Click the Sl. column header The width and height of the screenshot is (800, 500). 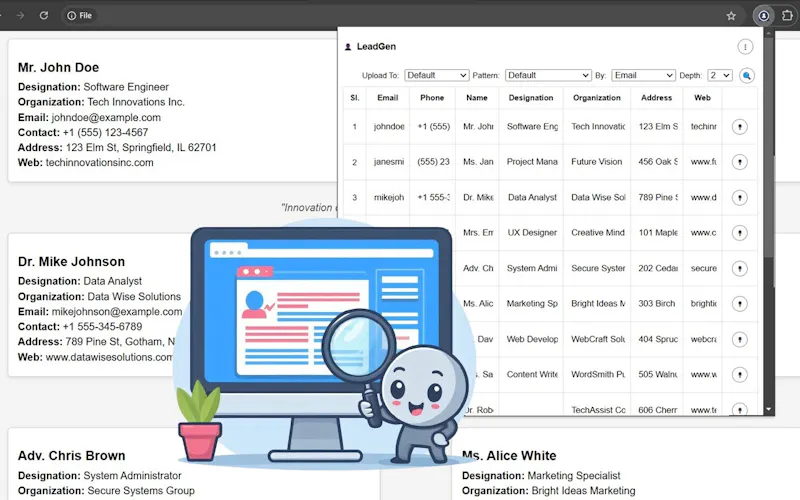point(355,97)
